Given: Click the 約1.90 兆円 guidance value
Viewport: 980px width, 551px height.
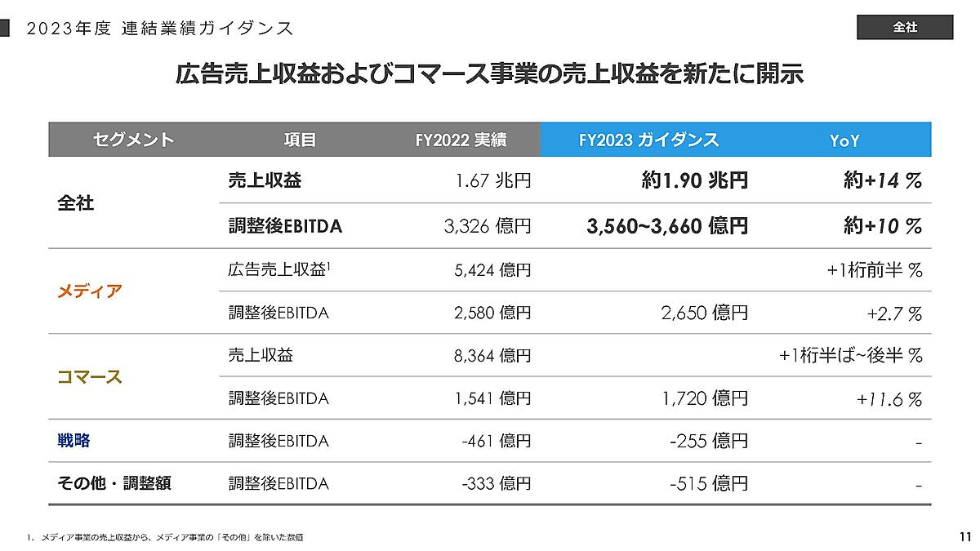Looking at the screenshot, I should tap(694, 181).
